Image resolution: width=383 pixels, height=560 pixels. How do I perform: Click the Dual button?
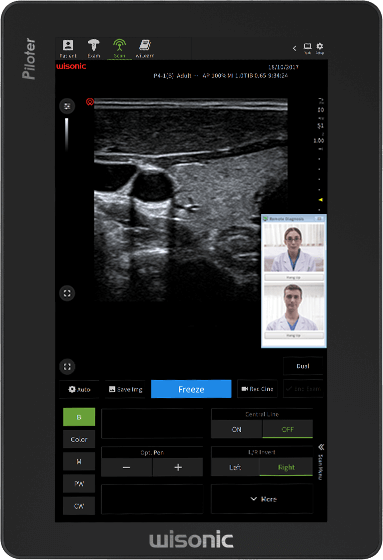pos(303,366)
